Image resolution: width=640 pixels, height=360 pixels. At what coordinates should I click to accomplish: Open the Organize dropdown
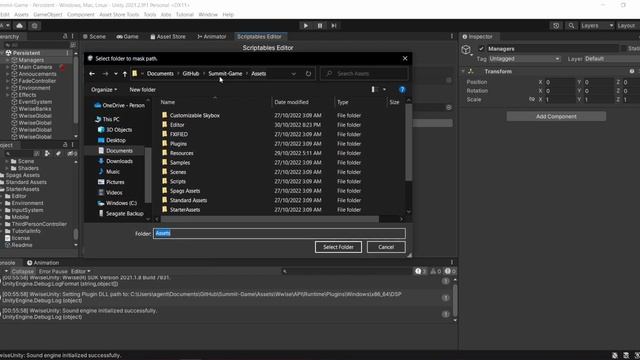tap(104, 90)
